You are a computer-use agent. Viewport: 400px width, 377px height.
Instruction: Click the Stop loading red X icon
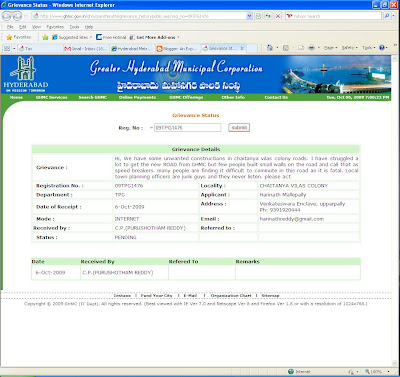[x=278, y=16]
